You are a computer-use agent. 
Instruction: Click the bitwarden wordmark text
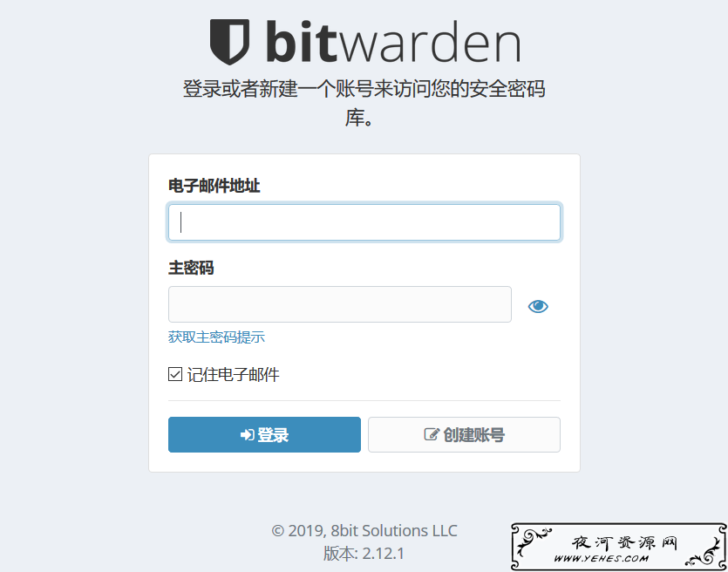(393, 42)
